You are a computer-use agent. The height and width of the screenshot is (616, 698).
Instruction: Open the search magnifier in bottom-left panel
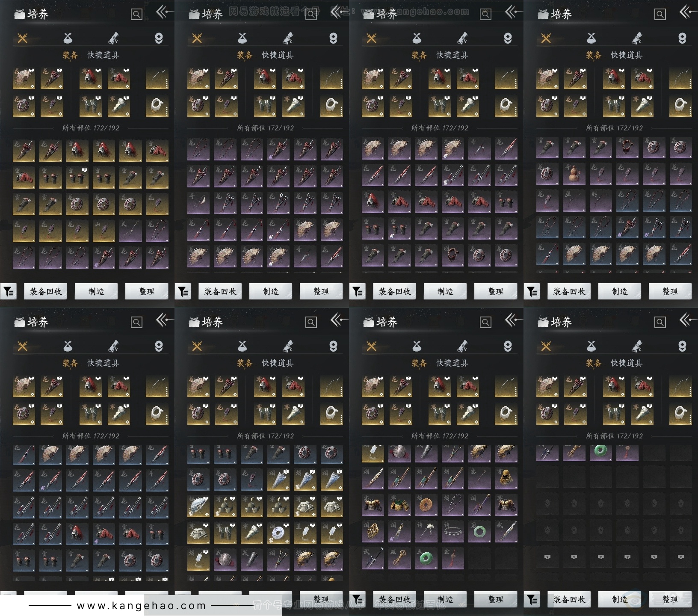tap(136, 322)
